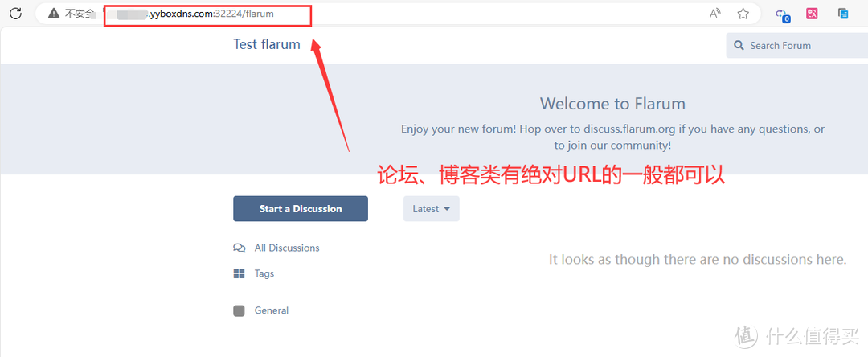The image size is (868, 357).
Task: Click the Tags grid icon in sidebar
Action: pyautogui.click(x=240, y=273)
